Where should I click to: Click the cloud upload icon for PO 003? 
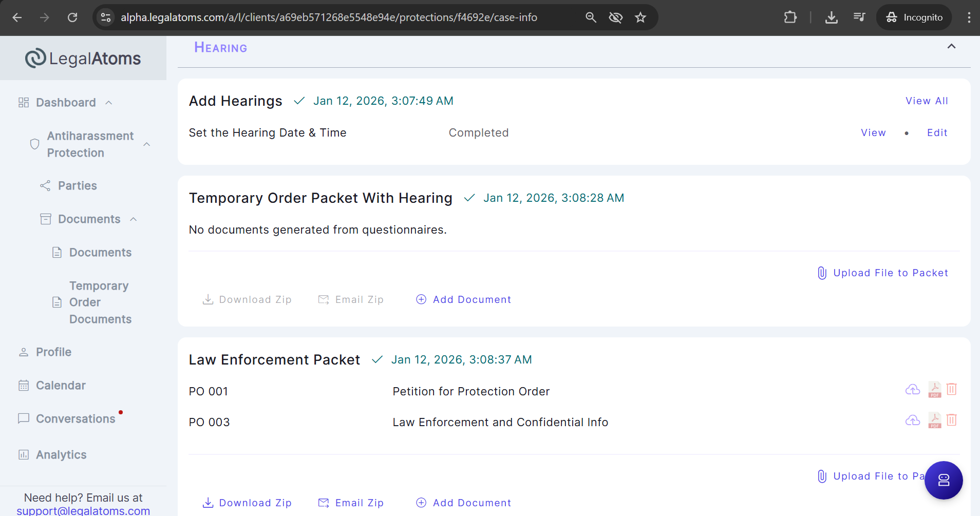click(x=912, y=421)
